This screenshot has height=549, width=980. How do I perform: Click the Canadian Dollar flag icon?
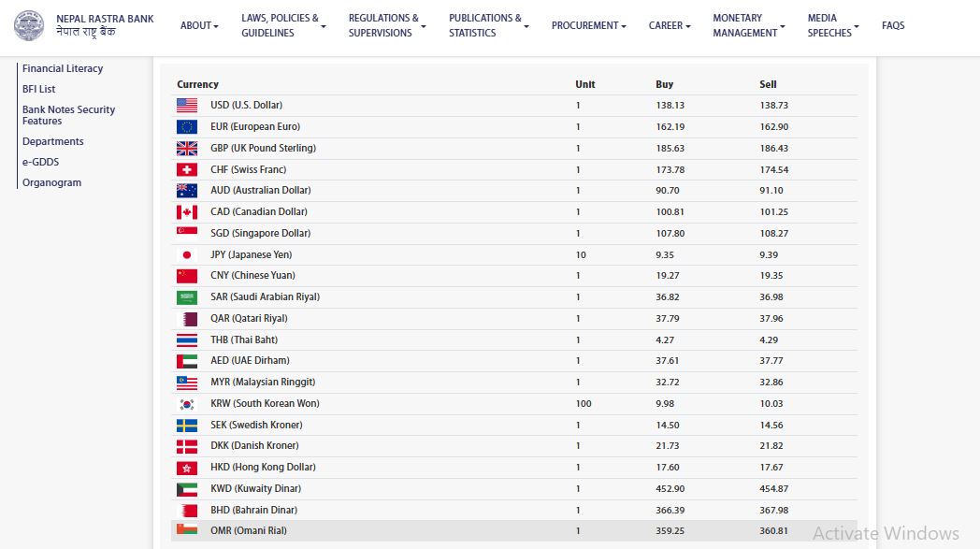pos(187,212)
